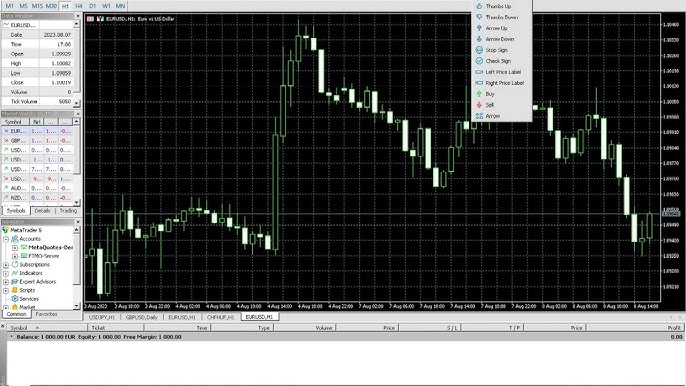Choose the Sell arrow menu entry
686x386 pixels.
click(x=503, y=105)
